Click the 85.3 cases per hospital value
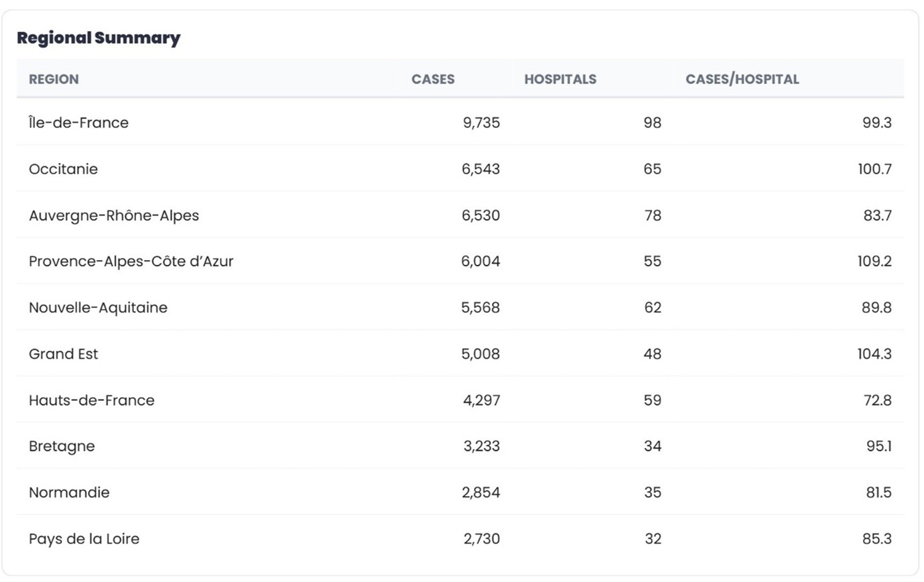Image resolution: width=924 pixels, height=582 pixels. click(x=876, y=539)
